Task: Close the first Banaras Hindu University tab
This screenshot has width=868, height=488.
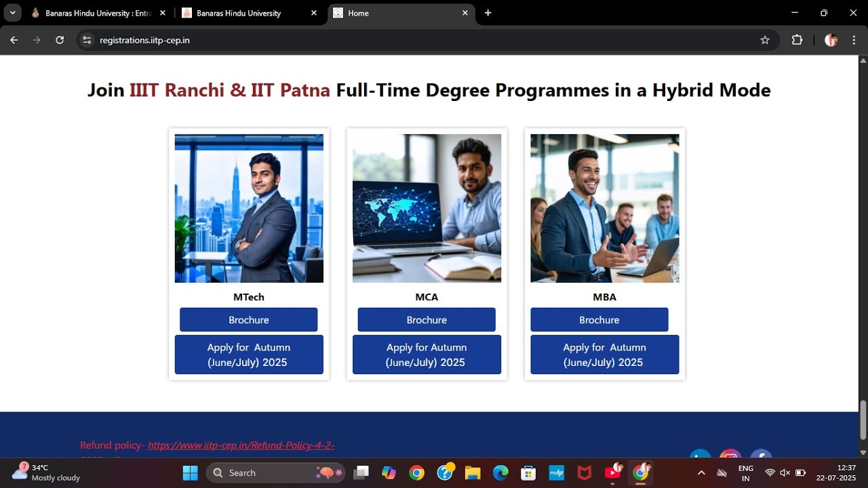Action: pyautogui.click(x=162, y=13)
